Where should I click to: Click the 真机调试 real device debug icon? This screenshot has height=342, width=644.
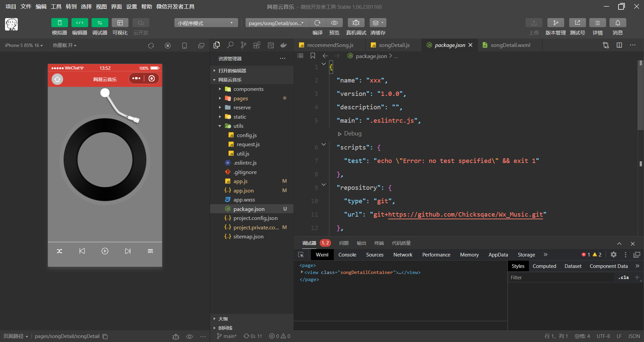click(x=356, y=23)
